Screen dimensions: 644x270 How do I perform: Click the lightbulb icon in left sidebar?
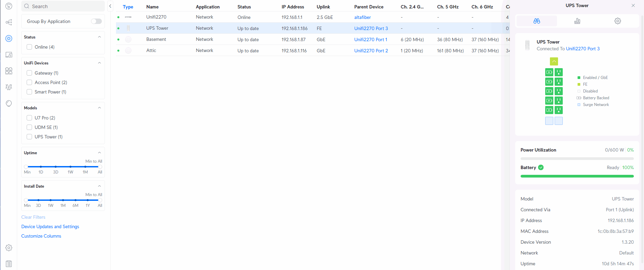tap(9, 103)
